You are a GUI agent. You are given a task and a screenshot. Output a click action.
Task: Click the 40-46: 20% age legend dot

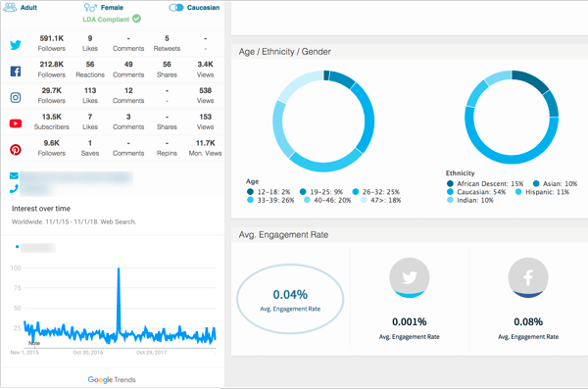click(307, 200)
